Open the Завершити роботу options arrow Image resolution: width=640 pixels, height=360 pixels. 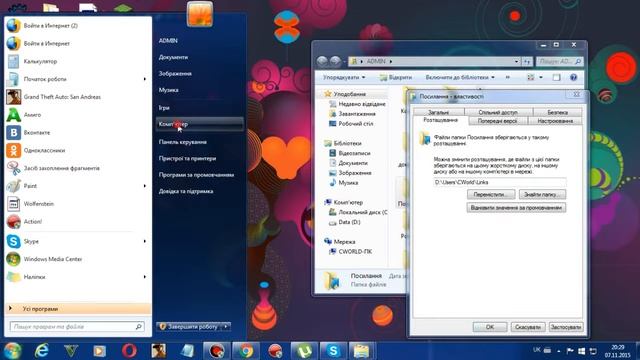pyautogui.click(x=226, y=327)
